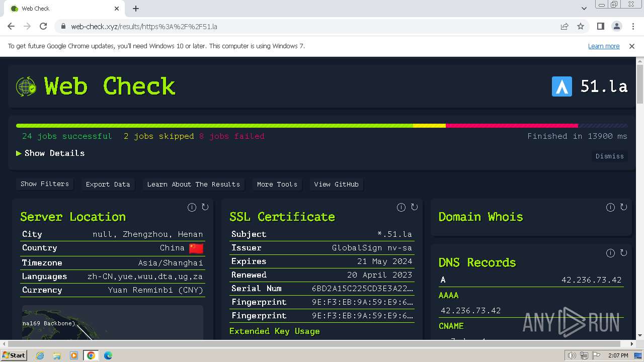Bookmark this page with star icon
The image size is (644, 362).
(581, 26)
